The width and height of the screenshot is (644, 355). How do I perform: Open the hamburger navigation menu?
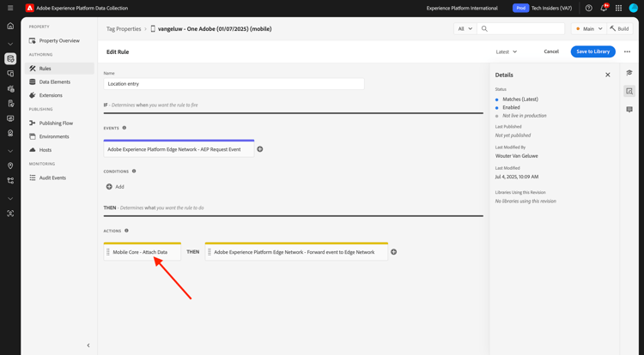pos(10,8)
